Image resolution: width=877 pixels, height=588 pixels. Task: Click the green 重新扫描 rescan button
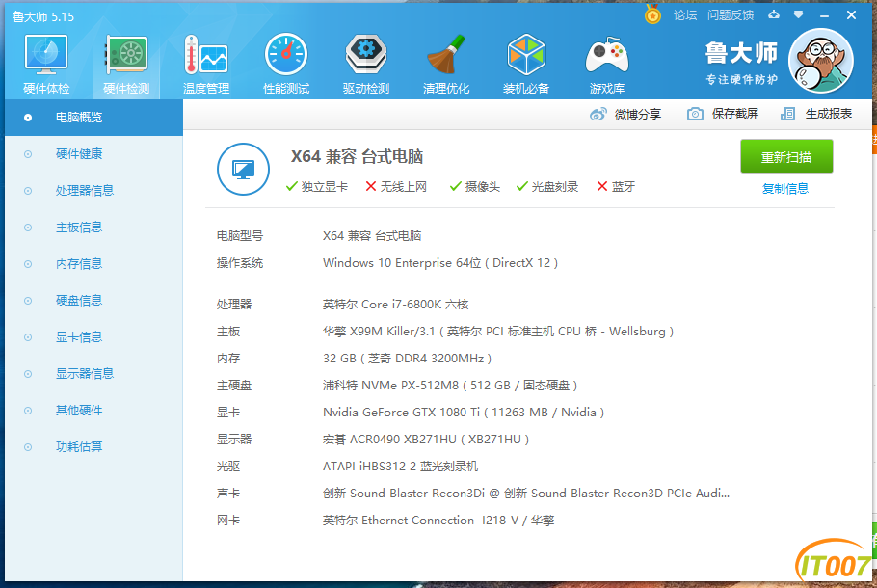point(786,157)
